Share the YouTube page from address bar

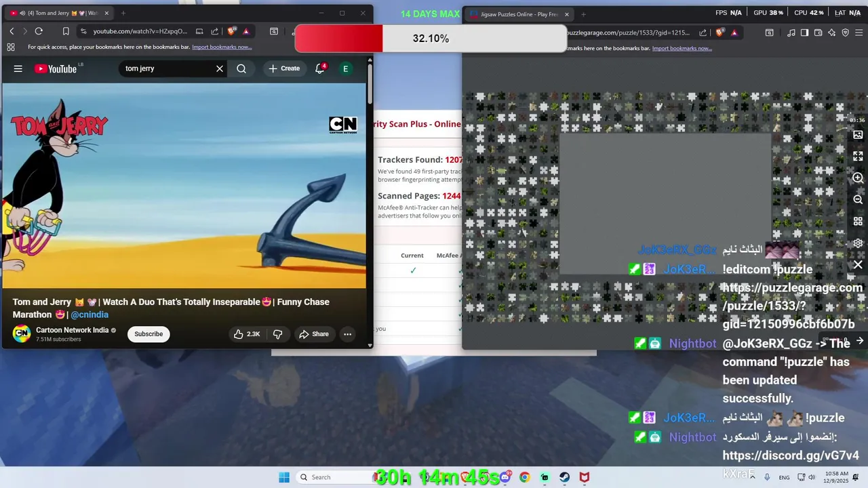[x=215, y=31]
